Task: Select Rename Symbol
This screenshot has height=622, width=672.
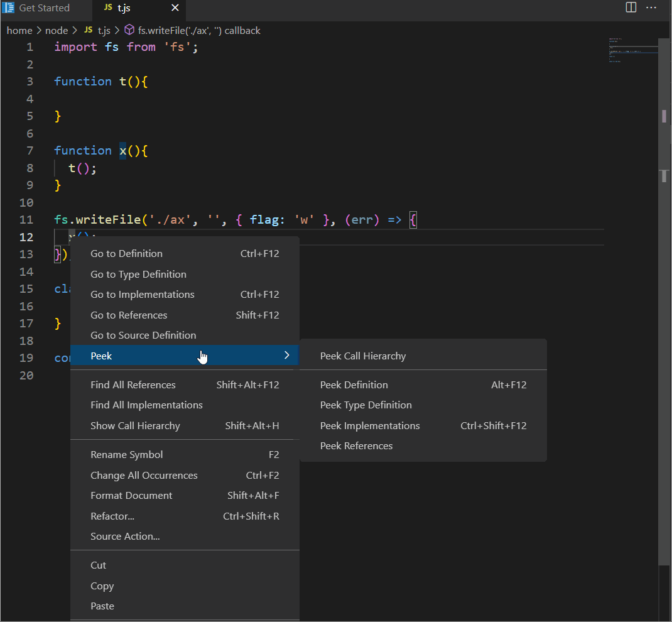Action: click(127, 454)
